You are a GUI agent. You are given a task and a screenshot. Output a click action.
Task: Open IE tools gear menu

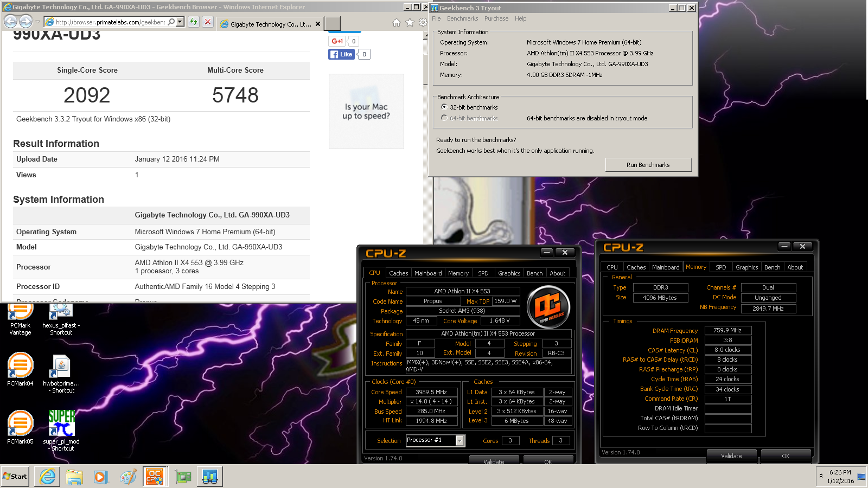[x=423, y=22]
